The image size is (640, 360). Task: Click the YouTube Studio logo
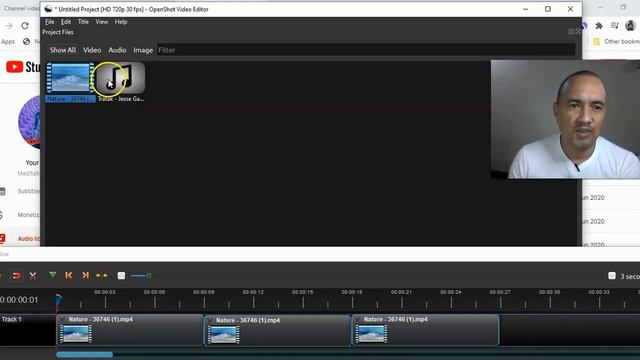click(23, 67)
